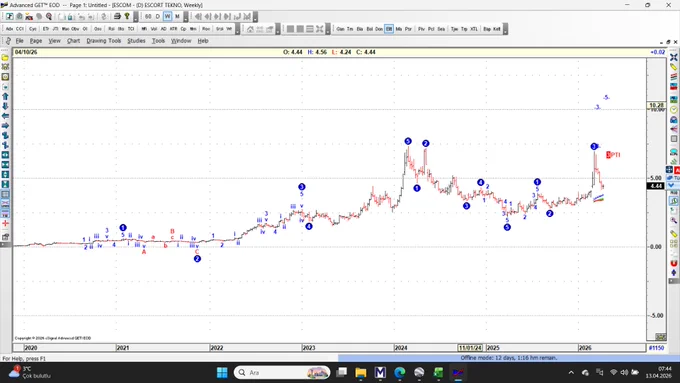The image size is (680, 383).
Task: Open the Tools menu
Action: [158, 41]
